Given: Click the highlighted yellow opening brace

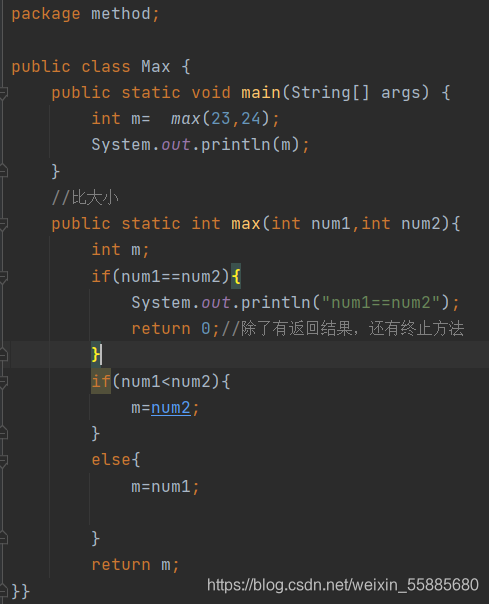Looking at the screenshot, I should pyautogui.click(x=236, y=276).
